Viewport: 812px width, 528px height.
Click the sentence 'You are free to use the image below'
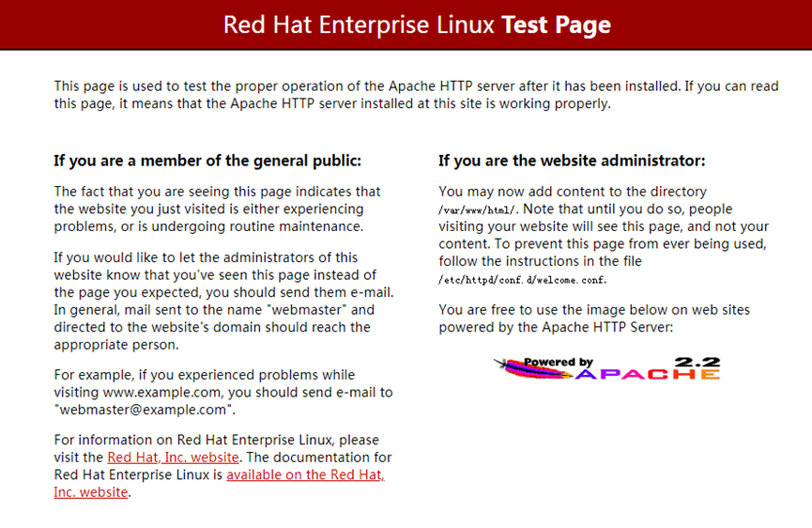click(x=594, y=318)
